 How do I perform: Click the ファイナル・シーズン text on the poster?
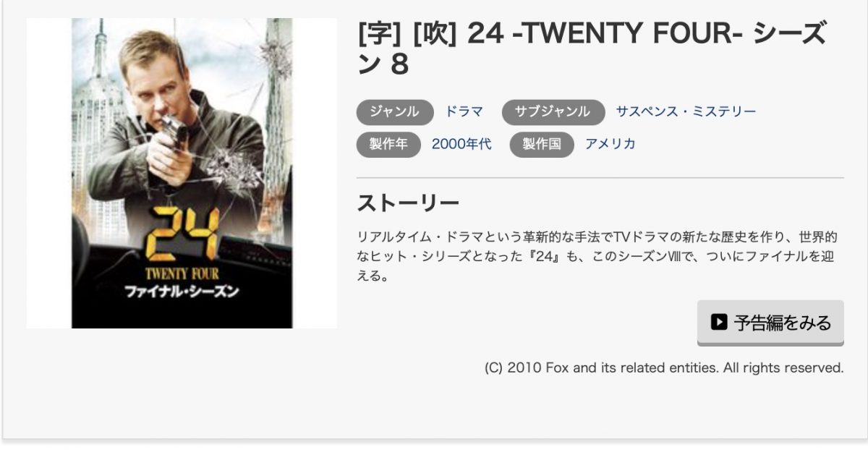[182, 292]
